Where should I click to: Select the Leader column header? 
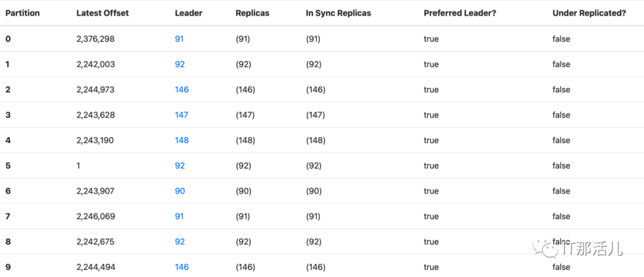click(x=188, y=13)
